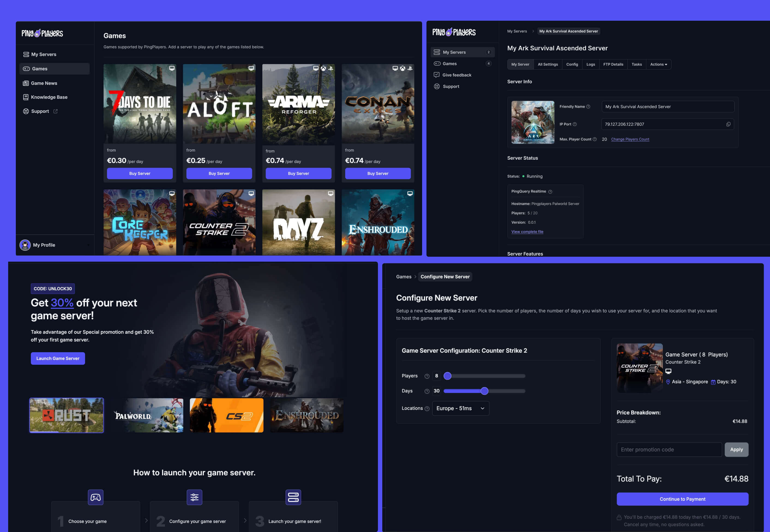Click the CODE: UNLOCK30 badge
770x532 pixels.
click(x=53, y=289)
